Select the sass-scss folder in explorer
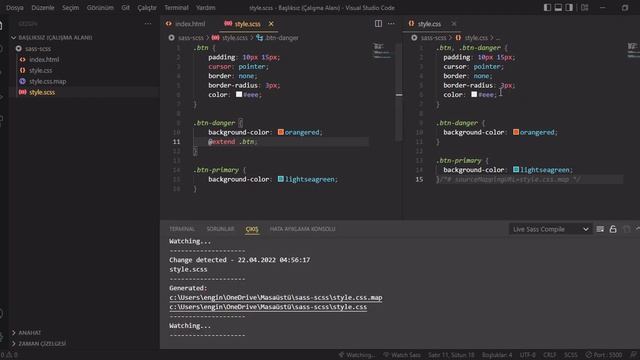640x360 pixels. 38,49
